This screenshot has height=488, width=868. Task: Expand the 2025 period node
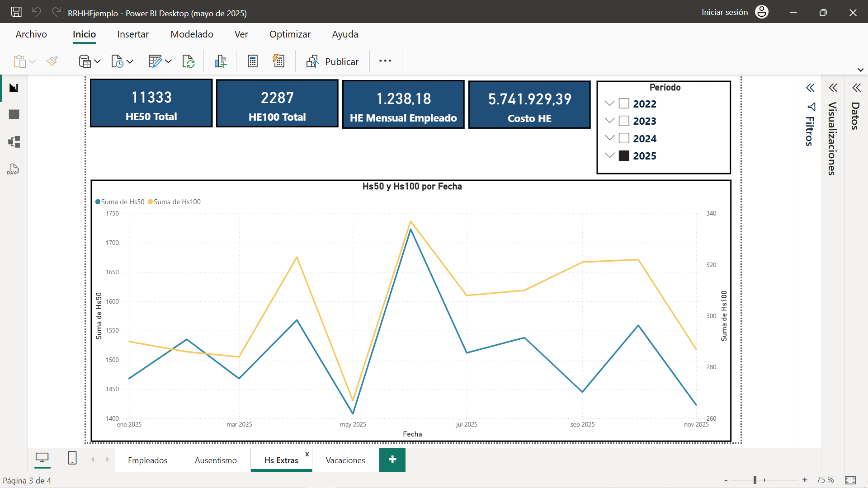(609, 155)
